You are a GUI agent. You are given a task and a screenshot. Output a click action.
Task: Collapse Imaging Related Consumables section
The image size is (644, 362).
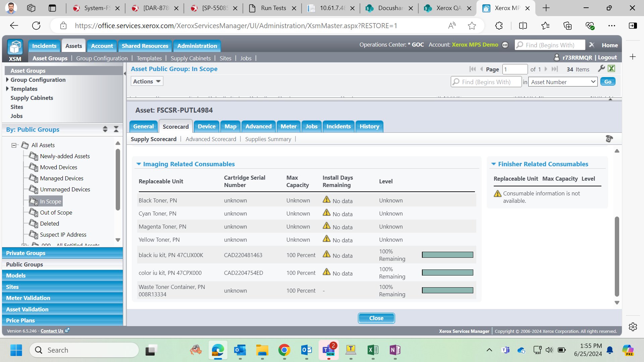point(139,164)
